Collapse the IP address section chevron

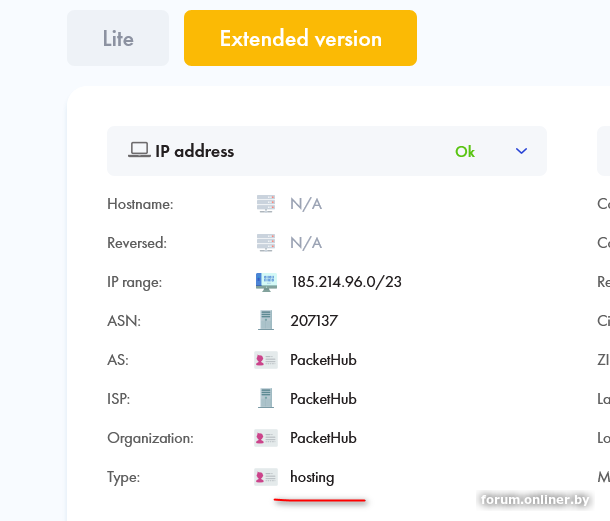pyautogui.click(x=521, y=151)
